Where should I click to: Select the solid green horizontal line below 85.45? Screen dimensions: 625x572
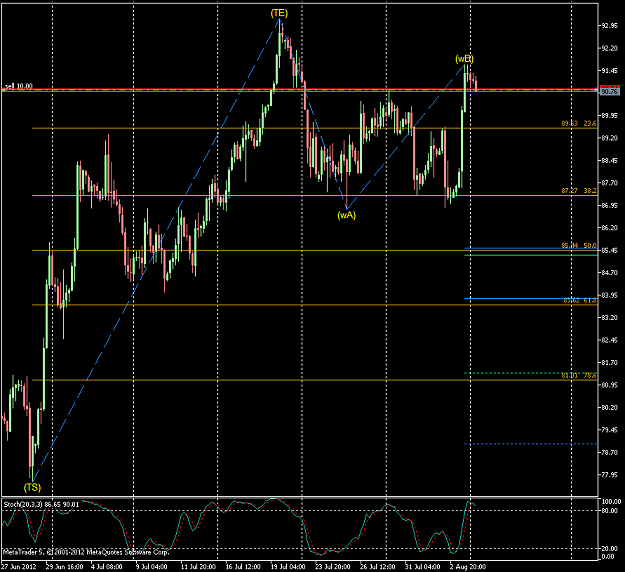point(531,255)
